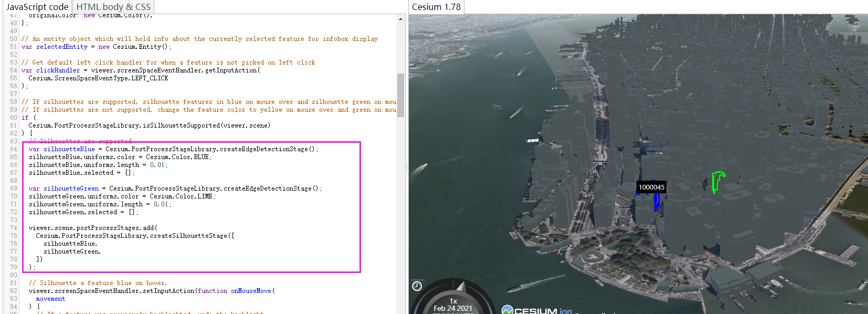The height and width of the screenshot is (314, 868).
Task: Switch to the JavaScript code tab
Action: (x=37, y=7)
